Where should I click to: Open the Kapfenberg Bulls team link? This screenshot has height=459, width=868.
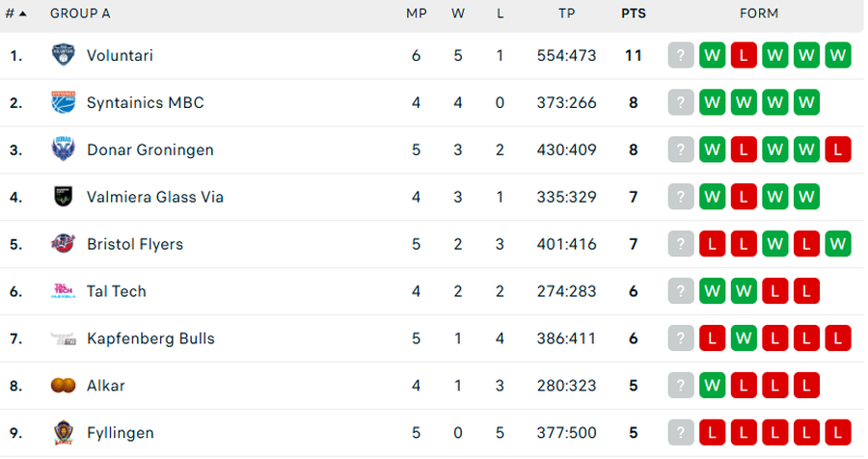coord(150,338)
